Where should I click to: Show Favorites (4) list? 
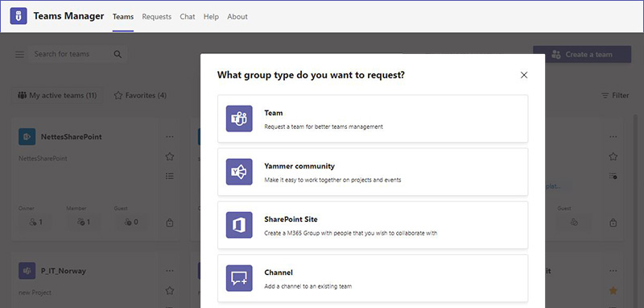coord(140,95)
